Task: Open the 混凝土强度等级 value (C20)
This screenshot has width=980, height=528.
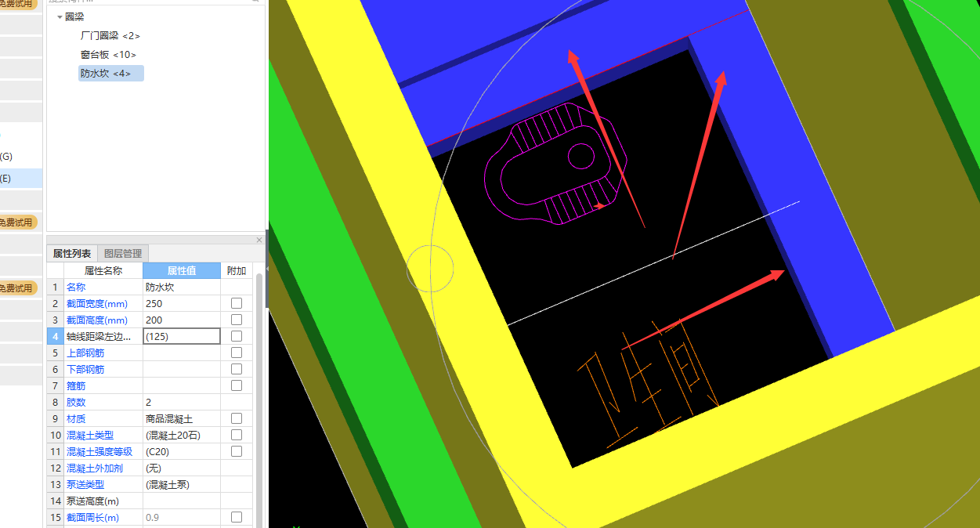Action: pyautogui.click(x=182, y=452)
